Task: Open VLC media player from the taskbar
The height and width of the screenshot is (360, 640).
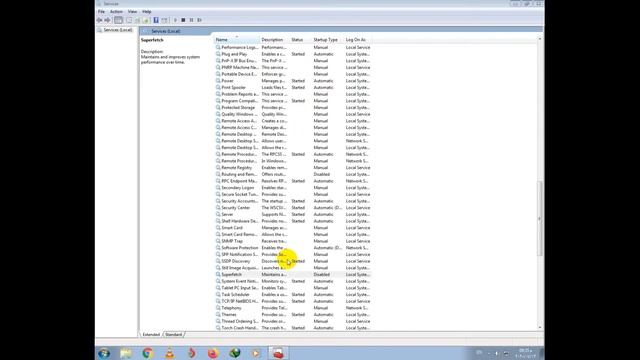Action: tap(170, 353)
